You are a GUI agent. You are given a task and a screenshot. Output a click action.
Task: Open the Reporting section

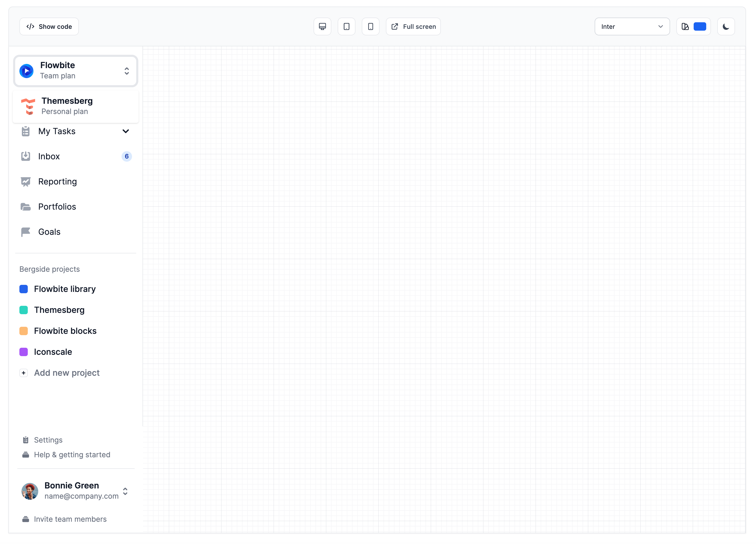(x=57, y=181)
